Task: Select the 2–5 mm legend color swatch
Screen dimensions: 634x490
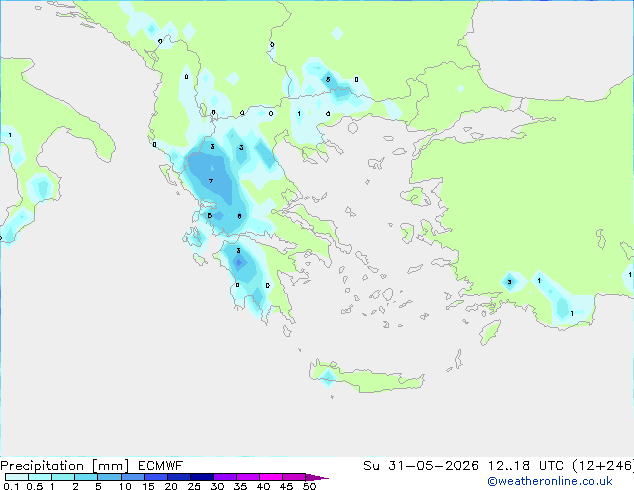Action: click(x=86, y=477)
